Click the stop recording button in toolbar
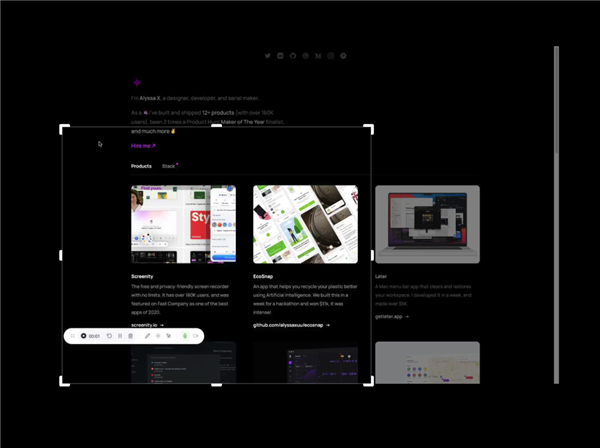Screen dimensions: 600x448 [x=84, y=336]
